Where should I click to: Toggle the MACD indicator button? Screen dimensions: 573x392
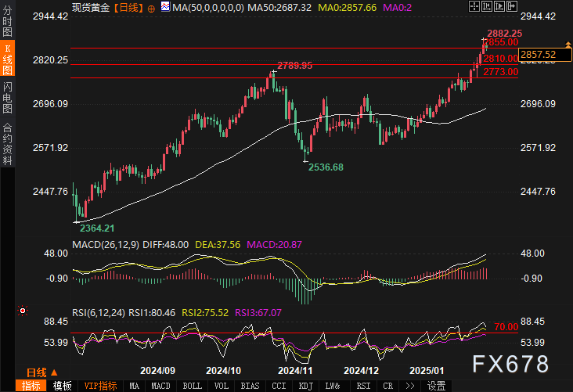160,386
